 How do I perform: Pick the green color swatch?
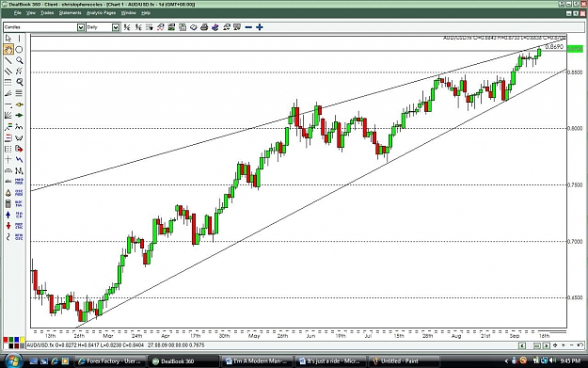pyautogui.click(x=11, y=340)
